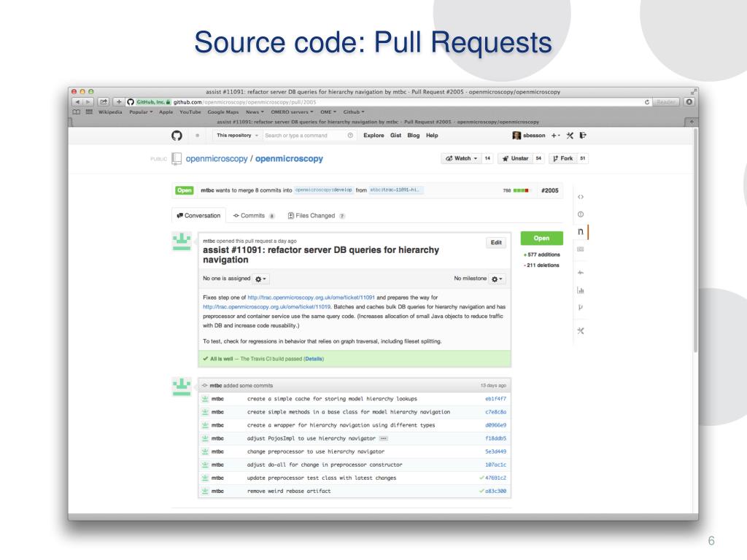This screenshot has height=560, width=747.
Task: Click Safari back navigation arrow
Action: (77, 102)
